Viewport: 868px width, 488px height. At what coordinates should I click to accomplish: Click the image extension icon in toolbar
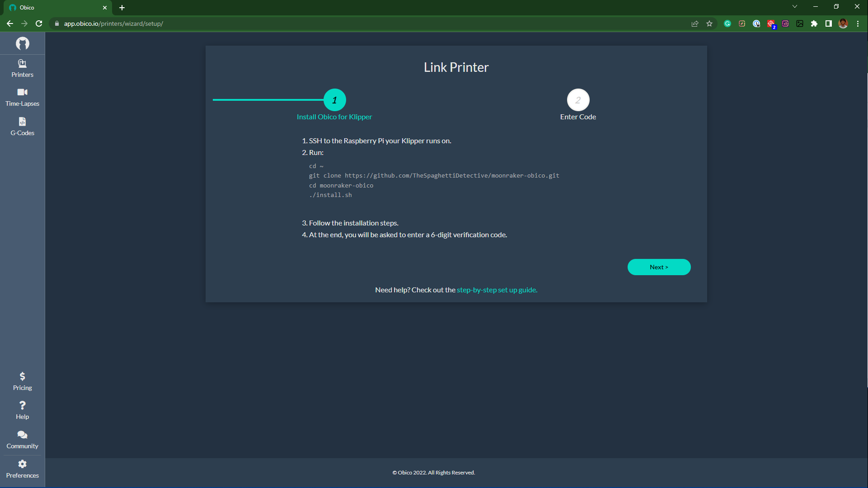coord(800,23)
